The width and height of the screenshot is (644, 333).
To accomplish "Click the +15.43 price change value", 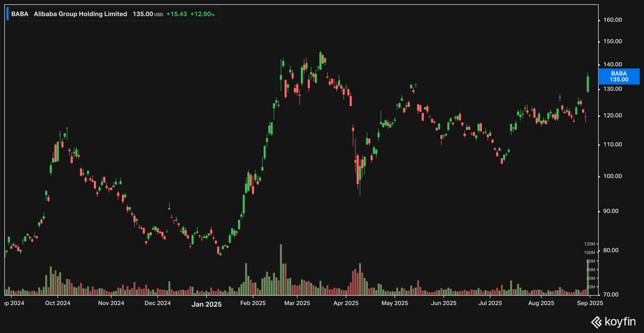I will point(177,14).
